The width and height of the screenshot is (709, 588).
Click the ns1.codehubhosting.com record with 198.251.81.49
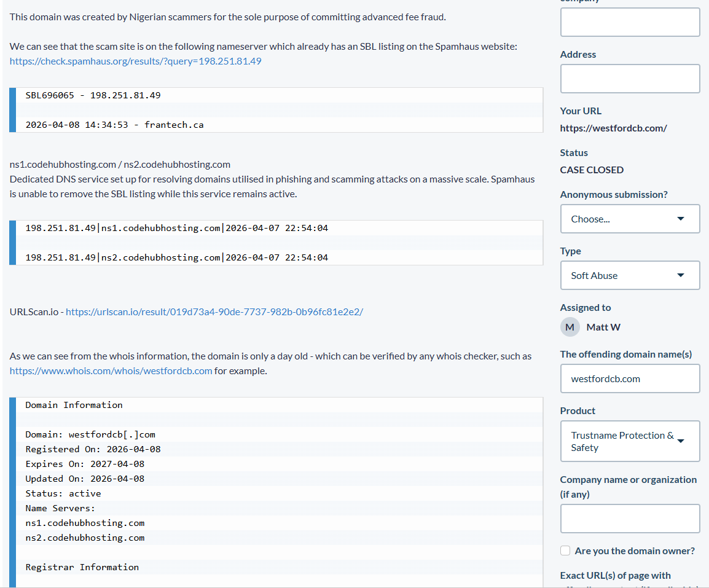coord(176,228)
